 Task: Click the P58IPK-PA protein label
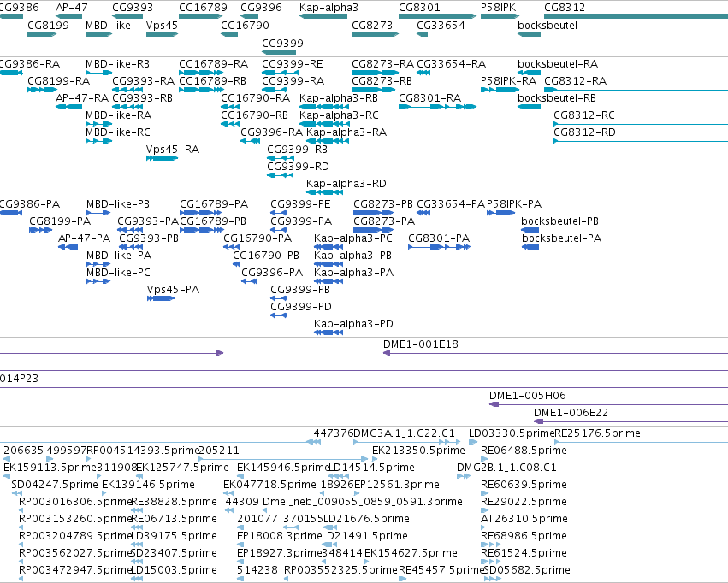click(514, 204)
